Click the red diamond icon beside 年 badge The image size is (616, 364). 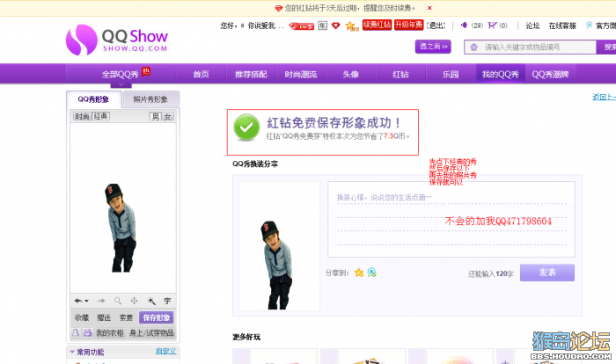335,25
